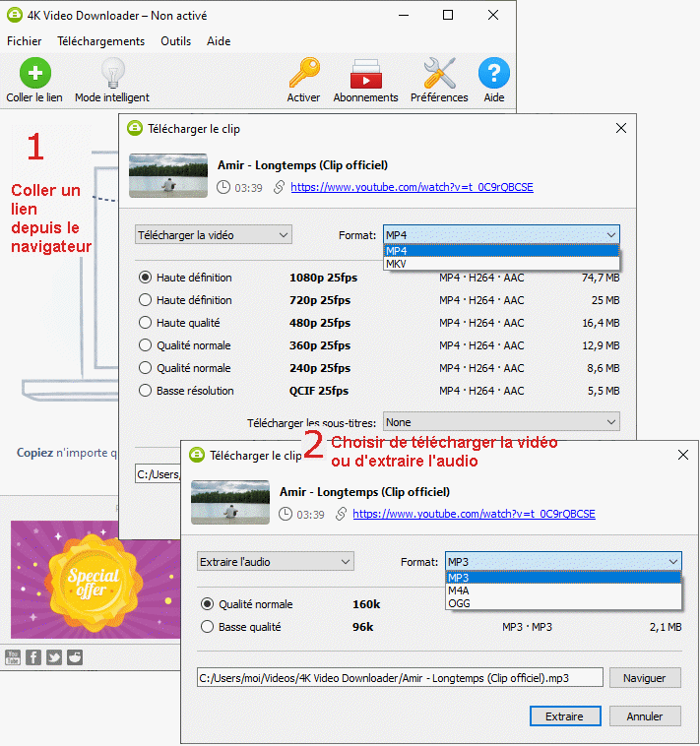Click the 74,7 MB size value
This screenshot has width=700, height=746.
(x=601, y=278)
